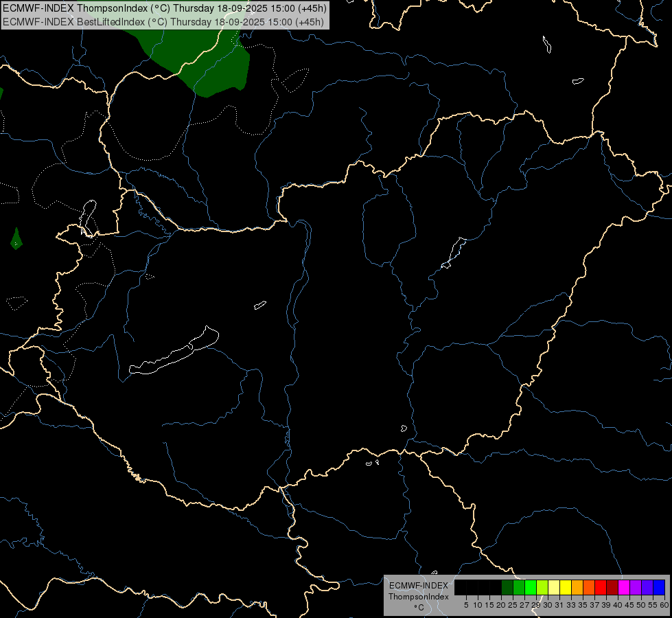Click the large elongated white lake outline (Balaton)
The height and width of the screenshot is (618, 672).
coord(174,351)
